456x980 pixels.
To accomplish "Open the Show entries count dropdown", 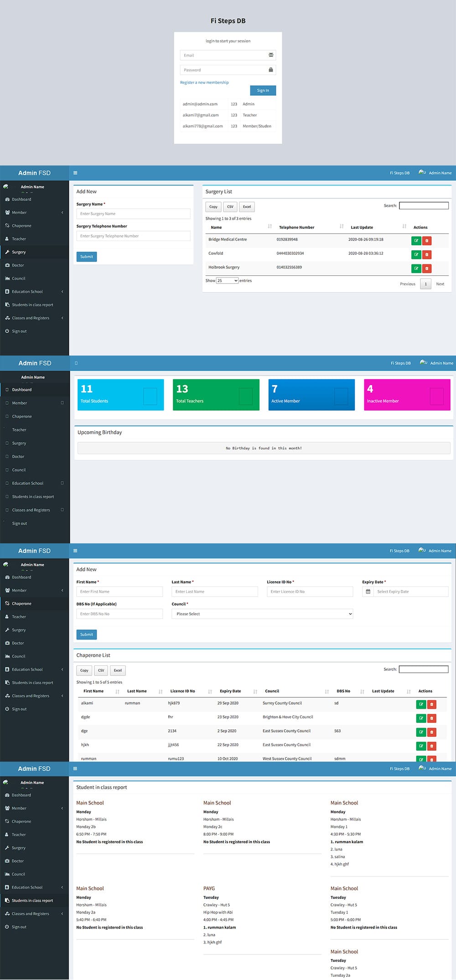I will coord(227,281).
